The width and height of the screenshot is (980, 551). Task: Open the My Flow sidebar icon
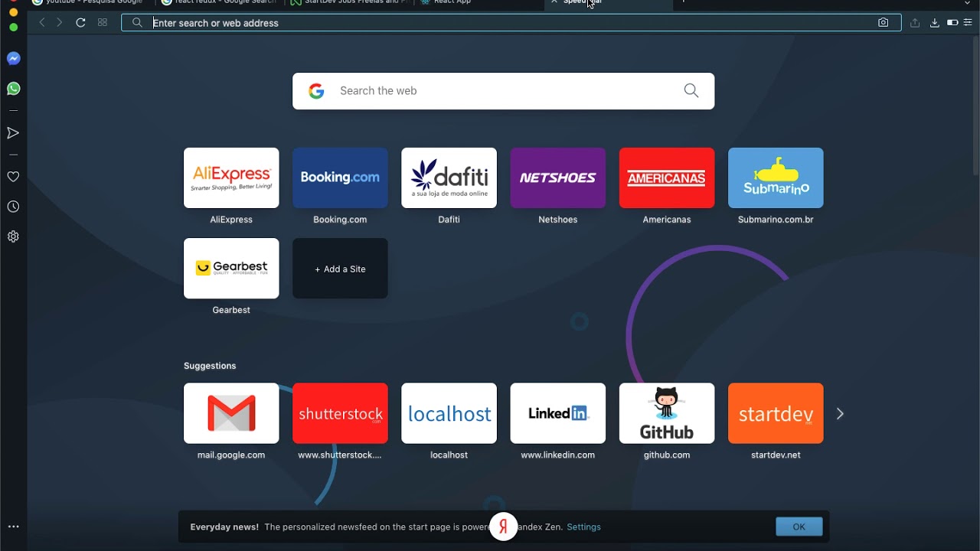click(x=13, y=133)
